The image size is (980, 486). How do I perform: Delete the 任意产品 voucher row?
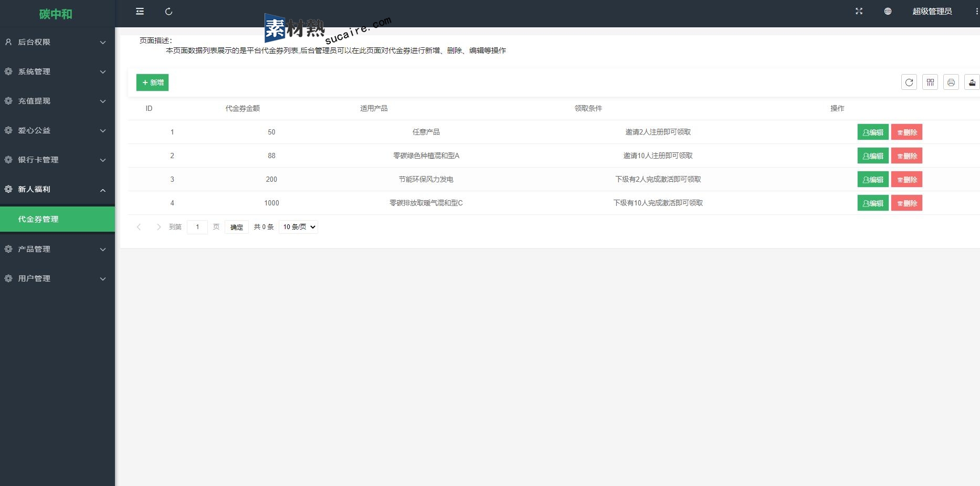907,132
